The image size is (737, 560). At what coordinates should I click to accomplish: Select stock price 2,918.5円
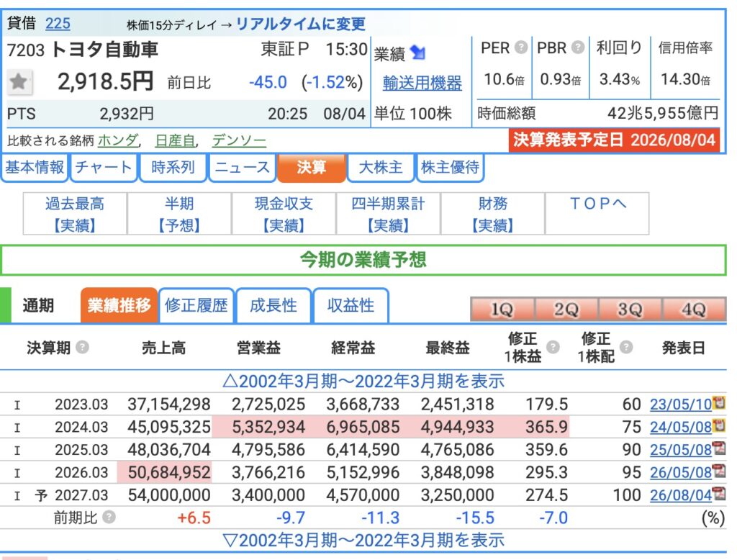pos(105,81)
